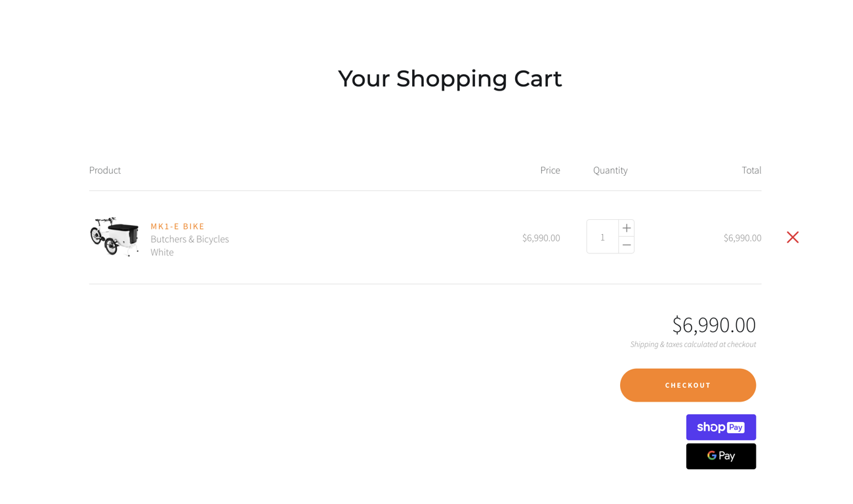Click the Google Pay payment icon
The height and width of the screenshot is (504, 853).
(x=720, y=455)
